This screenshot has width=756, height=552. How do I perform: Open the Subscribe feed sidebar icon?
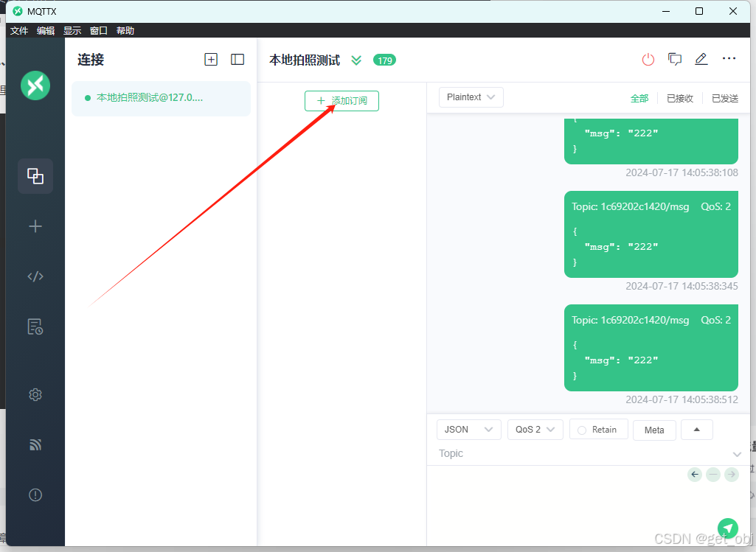tap(35, 444)
